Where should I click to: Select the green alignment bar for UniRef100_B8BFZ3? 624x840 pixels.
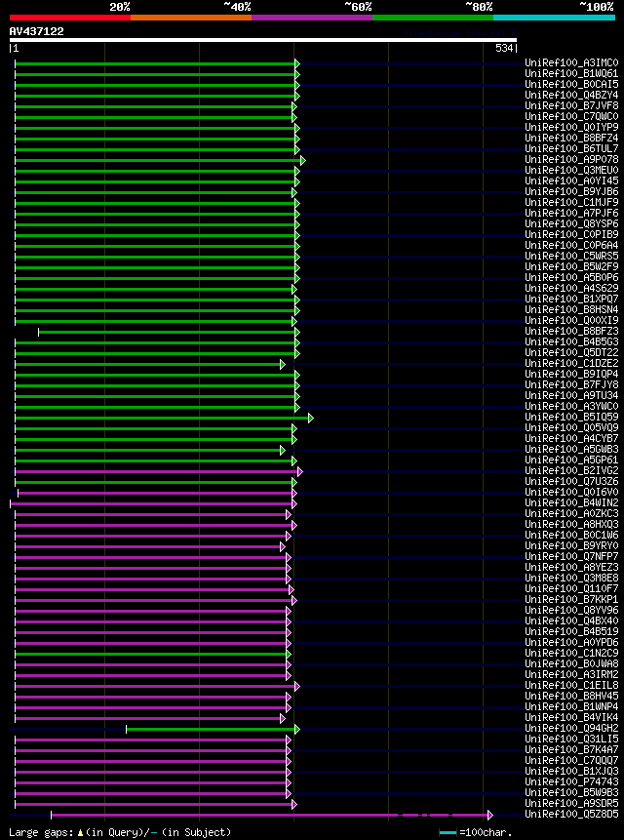167,332
